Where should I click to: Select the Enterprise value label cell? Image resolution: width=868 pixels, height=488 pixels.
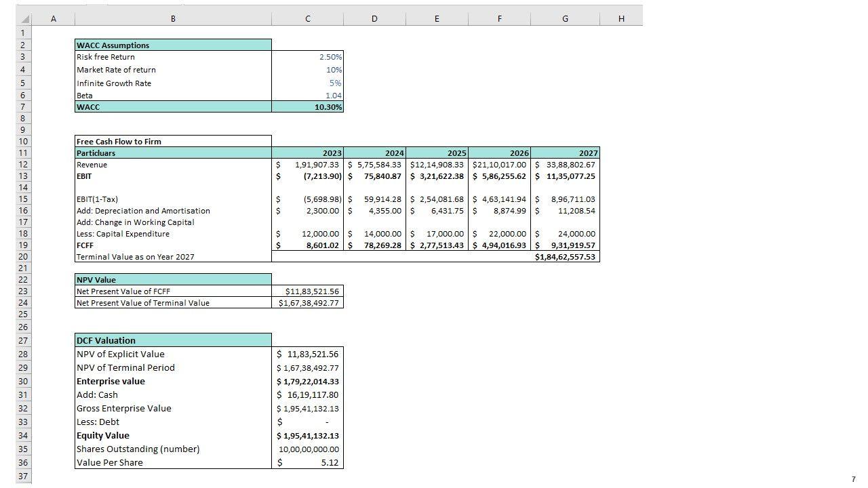[x=173, y=382]
